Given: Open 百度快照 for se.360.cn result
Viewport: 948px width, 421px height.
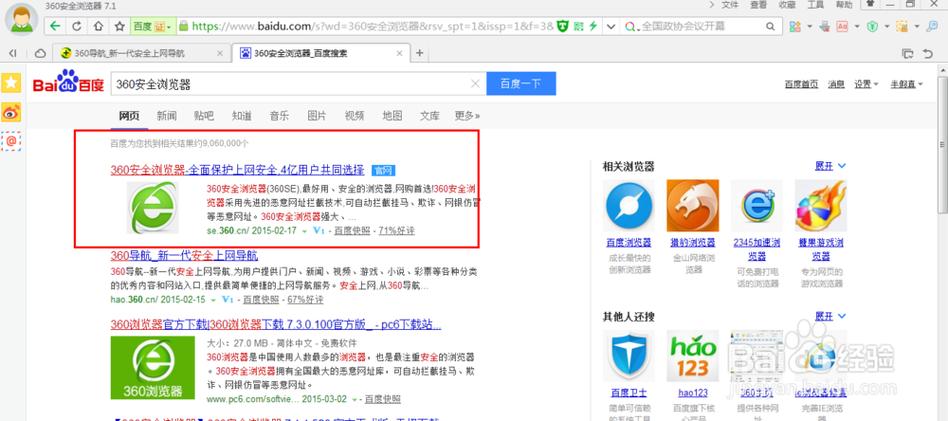Looking at the screenshot, I should coord(352,231).
